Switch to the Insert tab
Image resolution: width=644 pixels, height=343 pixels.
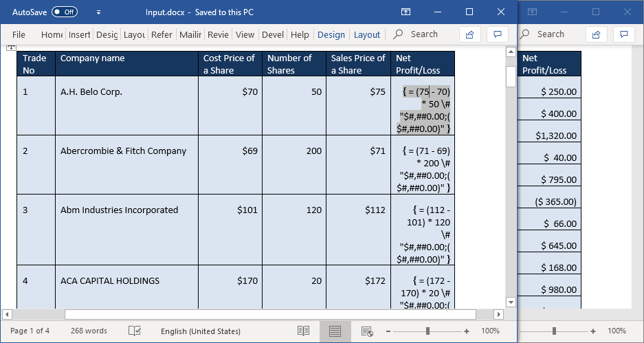pyautogui.click(x=80, y=34)
